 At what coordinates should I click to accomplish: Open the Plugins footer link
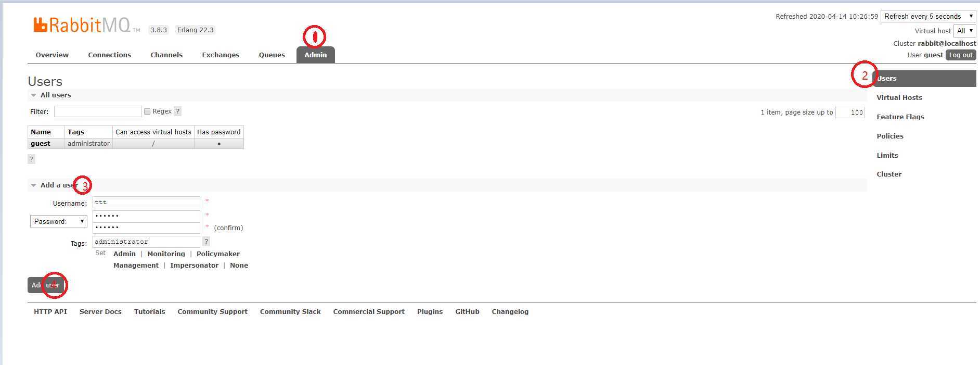click(x=430, y=311)
